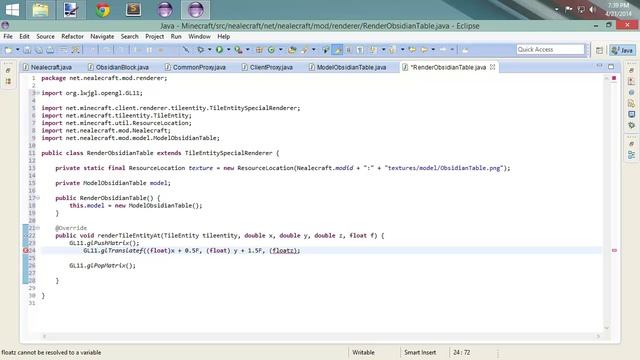Click the New Java Class icon

[x=271, y=50]
